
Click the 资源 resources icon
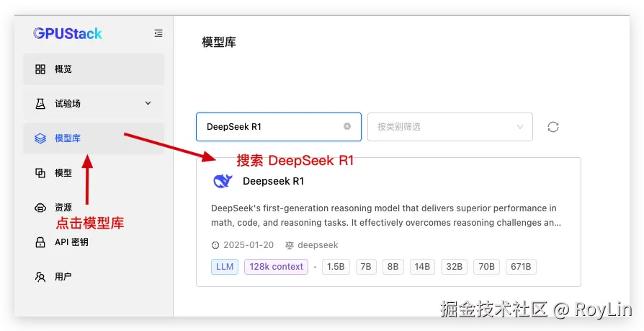point(40,208)
